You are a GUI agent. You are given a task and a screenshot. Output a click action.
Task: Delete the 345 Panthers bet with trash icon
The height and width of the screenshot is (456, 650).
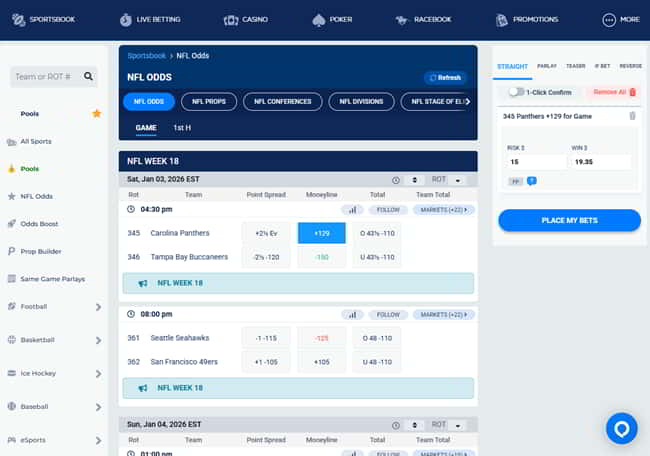[632, 116]
